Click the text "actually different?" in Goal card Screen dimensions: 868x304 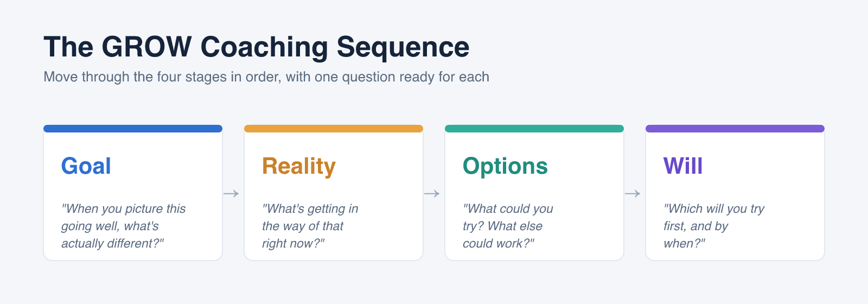113,243
